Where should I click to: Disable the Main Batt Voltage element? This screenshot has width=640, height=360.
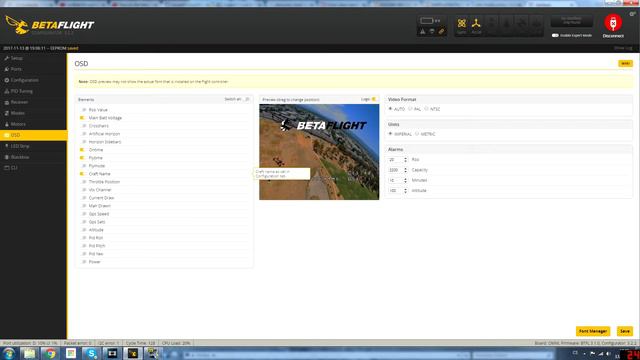coord(83,118)
